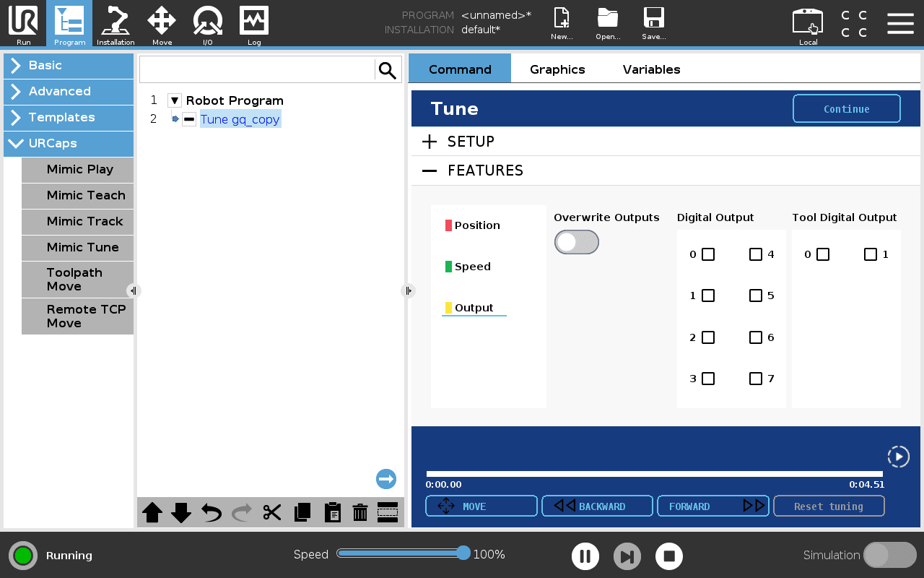924x578 pixels.
Task: Toggle the Overwrite Outputs switch
Action: [x=576, y=243]
